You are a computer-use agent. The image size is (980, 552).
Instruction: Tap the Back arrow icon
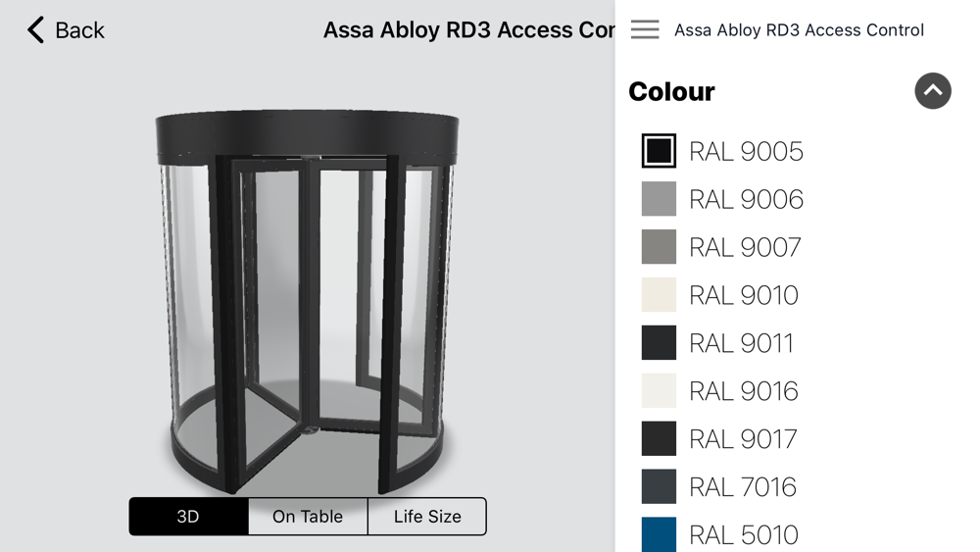click(x=36, y=30)
